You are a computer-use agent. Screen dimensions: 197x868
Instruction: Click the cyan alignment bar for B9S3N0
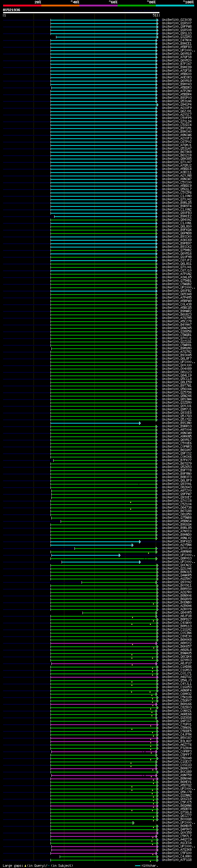[x=96, y=423]
